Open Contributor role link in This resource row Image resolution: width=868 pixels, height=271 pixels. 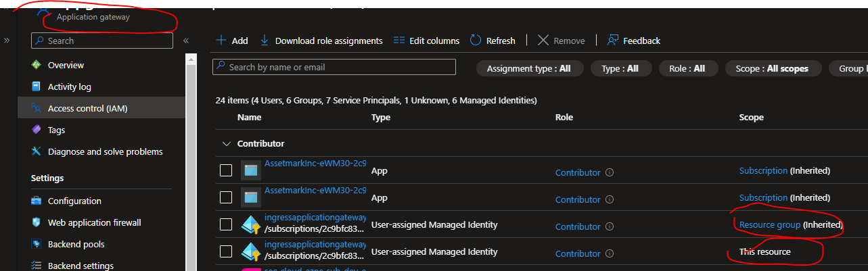[578, 253]
